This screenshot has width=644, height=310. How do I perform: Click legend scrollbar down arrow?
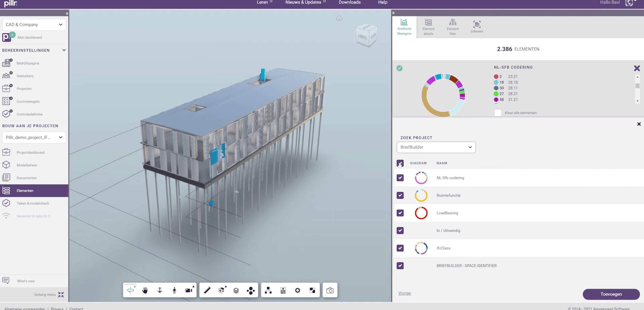pos(637,101)
